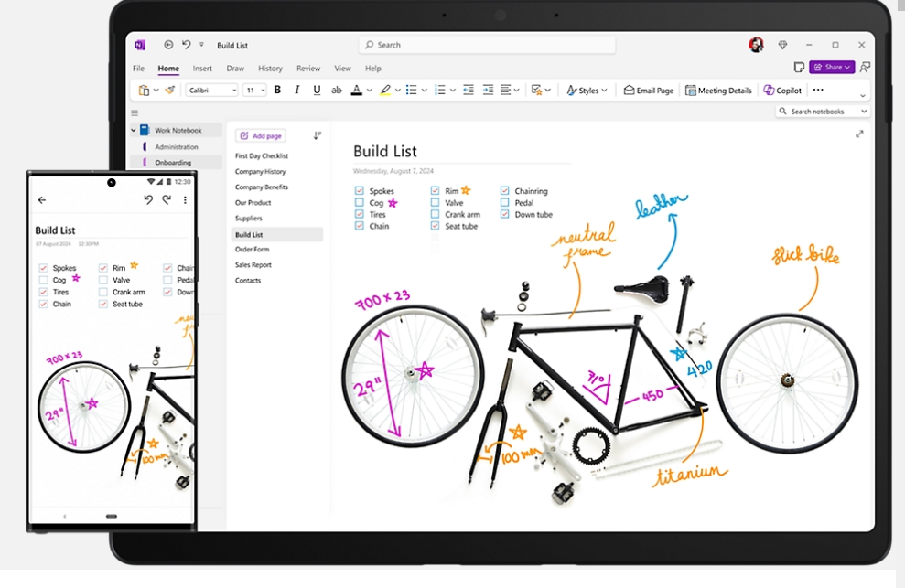The image size is (905, 588).
Task: Click the sort pages icon beside Add page
Action: pos(318,134)
